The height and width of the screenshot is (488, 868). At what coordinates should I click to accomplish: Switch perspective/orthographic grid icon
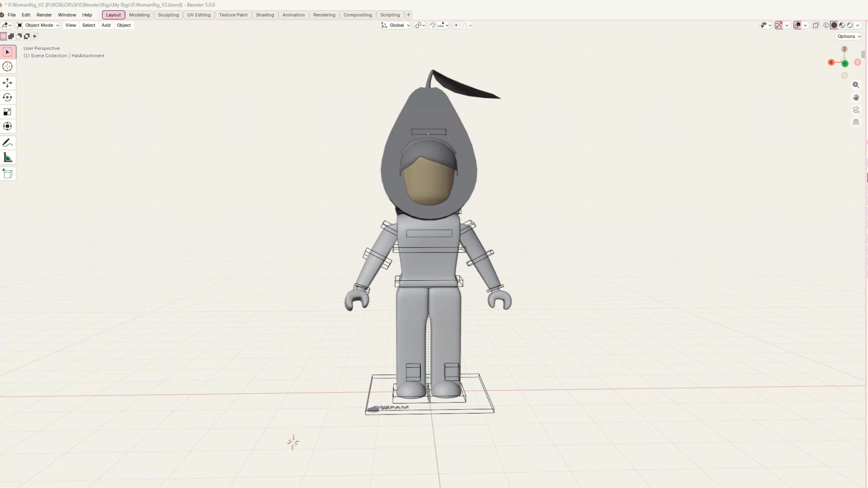(856, 122)
